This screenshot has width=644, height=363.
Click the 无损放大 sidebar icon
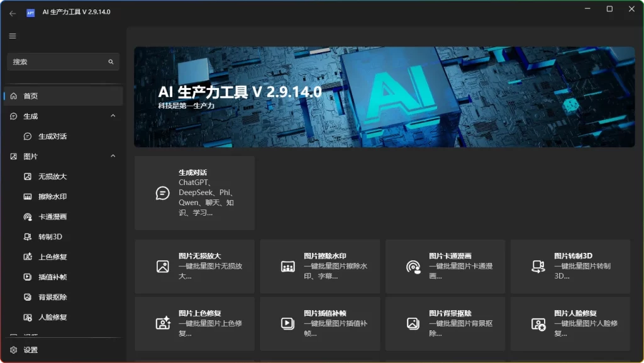[28, 177]
